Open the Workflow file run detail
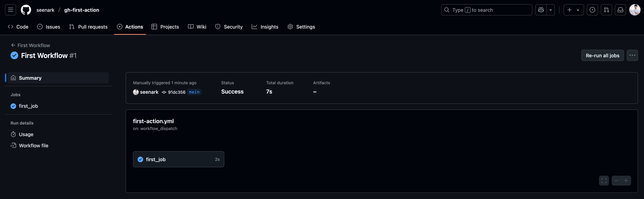 (33, 146)
